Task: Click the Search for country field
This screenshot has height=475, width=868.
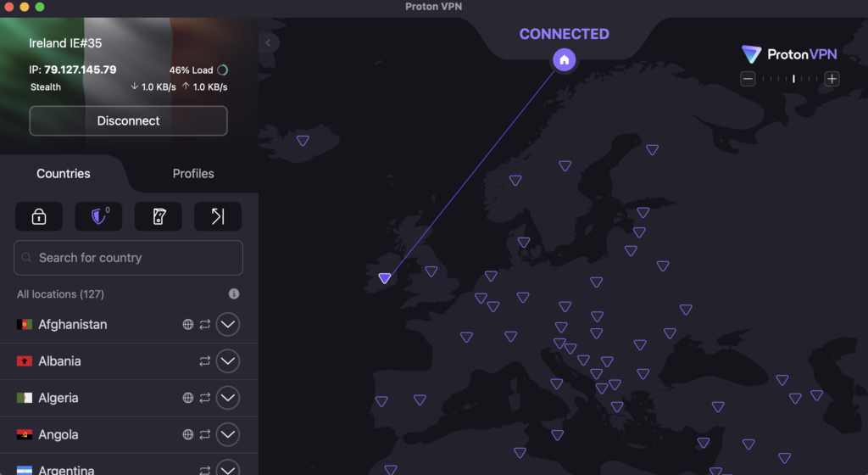Action: (x=129, y=257)
